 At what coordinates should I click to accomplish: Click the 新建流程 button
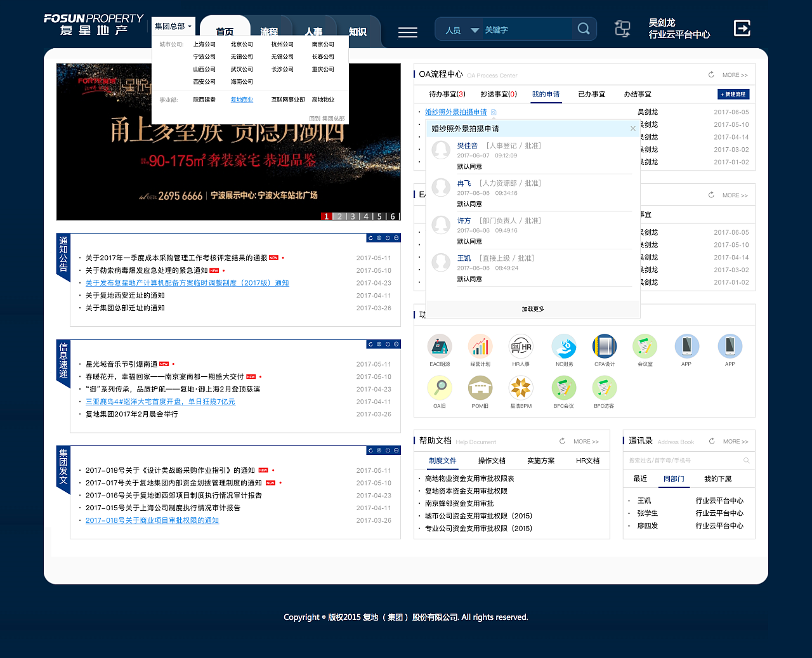pyautogui.click(x=731, y=94)
